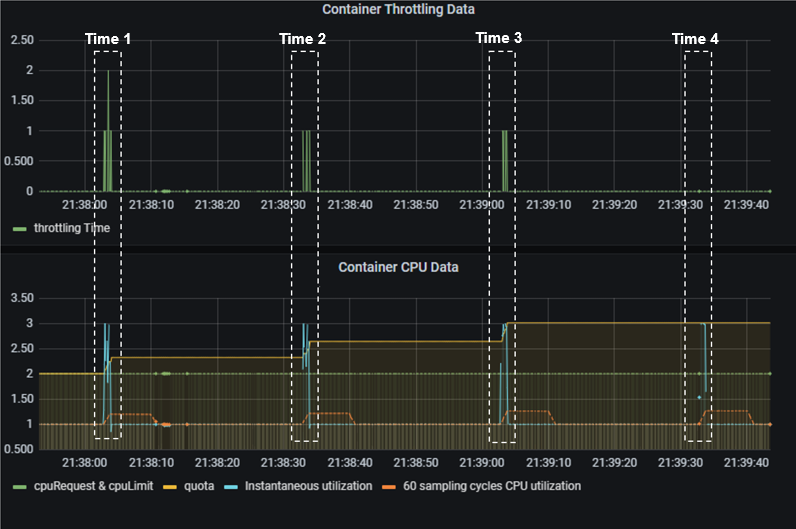Viewport: 796px width, 529px height.
Task: Click the orange utilization hump after Time 2
Action: 330,413
